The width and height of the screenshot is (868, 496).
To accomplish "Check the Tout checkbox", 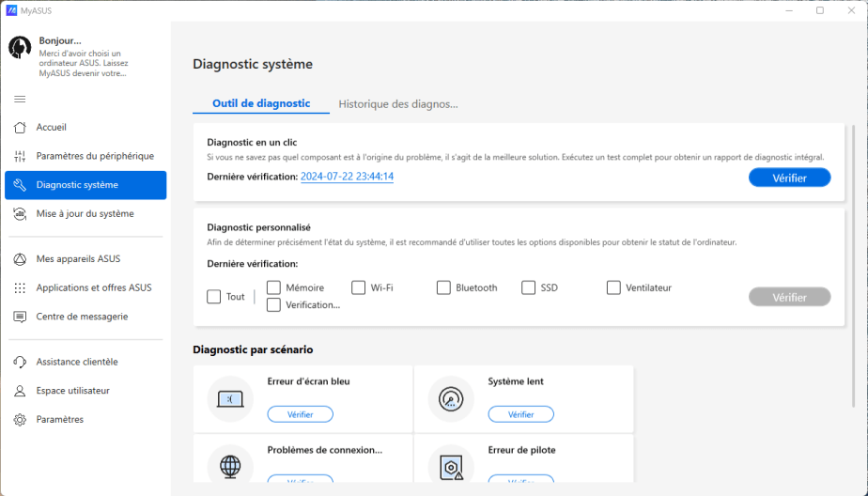I will click(213, 297).
